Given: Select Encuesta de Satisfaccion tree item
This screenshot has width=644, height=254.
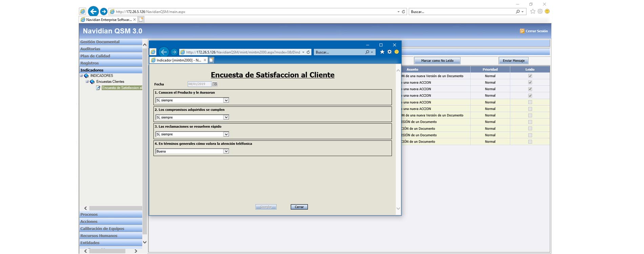Looking at the screenshot, I should point(122,88).
